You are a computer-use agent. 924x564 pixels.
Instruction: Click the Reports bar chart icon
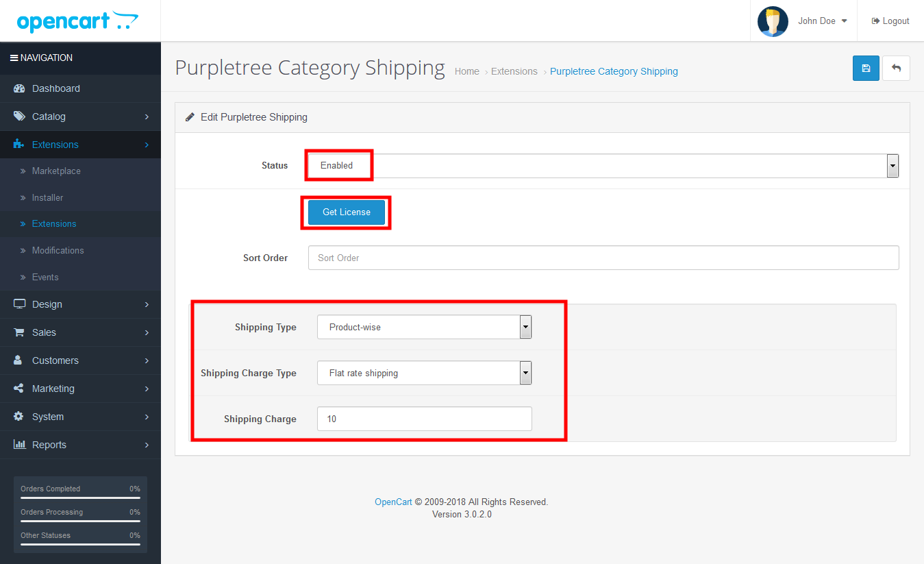pyautogui.click(x=19, y=445)
